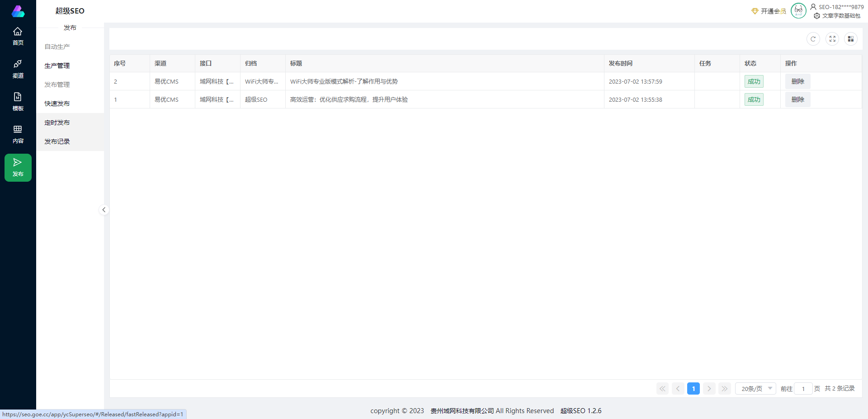This screenshot has height=419, width=868.
Task: Click timestamp 2023-07-02 13:57:59
Action: (x=635, y=81)
